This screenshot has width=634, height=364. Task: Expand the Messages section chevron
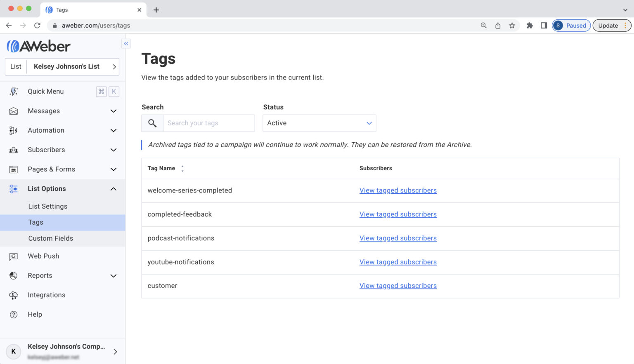113,110
